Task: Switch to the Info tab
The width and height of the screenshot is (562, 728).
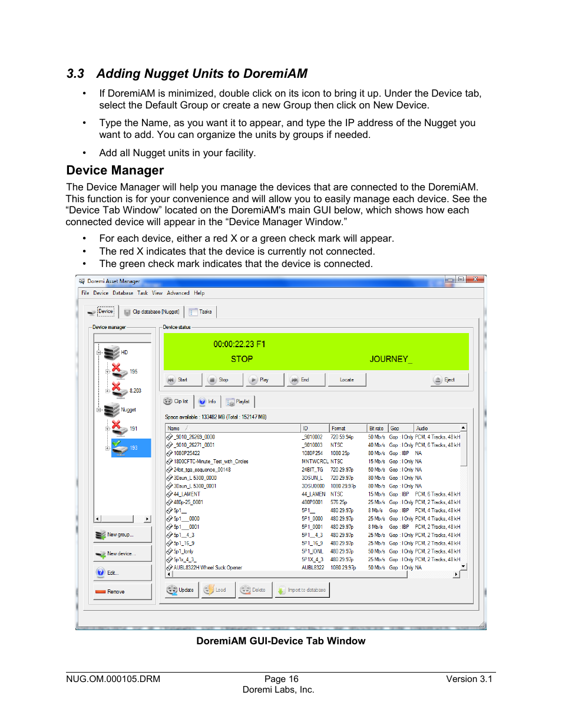Action: [207, 401]
